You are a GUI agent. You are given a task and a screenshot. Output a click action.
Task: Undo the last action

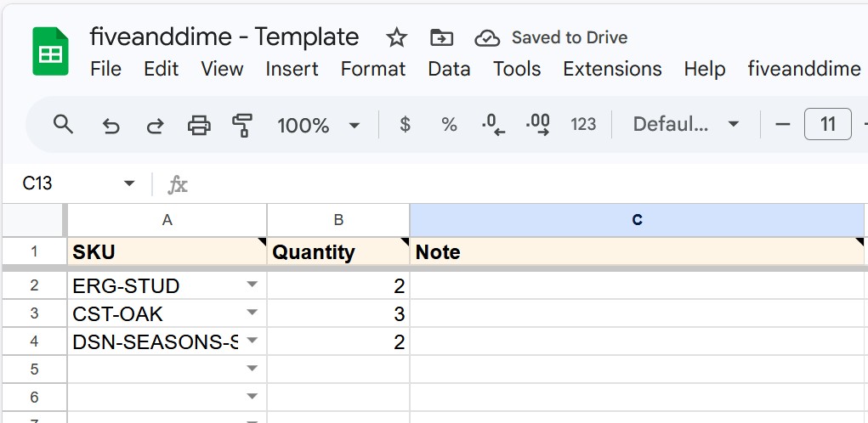click(111, 126)
